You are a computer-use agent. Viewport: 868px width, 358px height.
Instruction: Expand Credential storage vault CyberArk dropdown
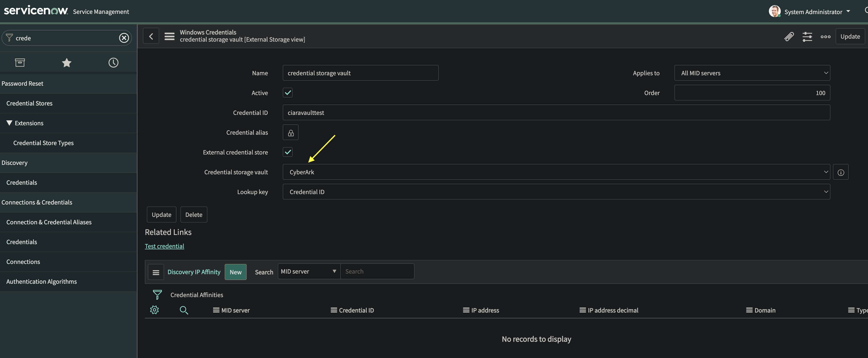click(556, 172)
